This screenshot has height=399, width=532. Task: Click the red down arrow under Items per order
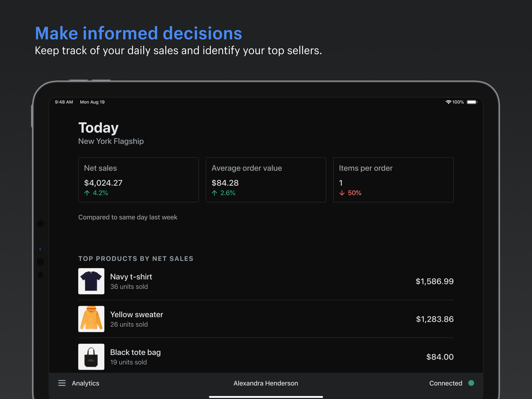342,193
